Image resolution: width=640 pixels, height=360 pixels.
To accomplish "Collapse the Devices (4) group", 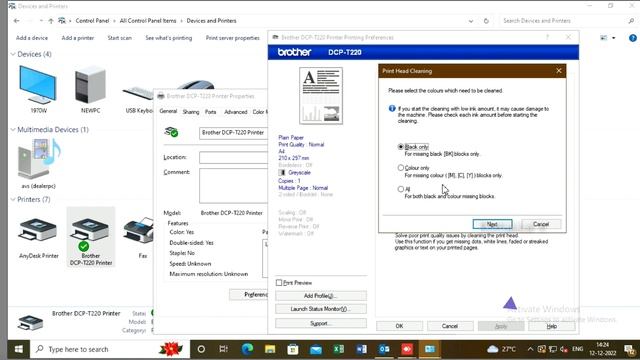I will coord(13,54).
